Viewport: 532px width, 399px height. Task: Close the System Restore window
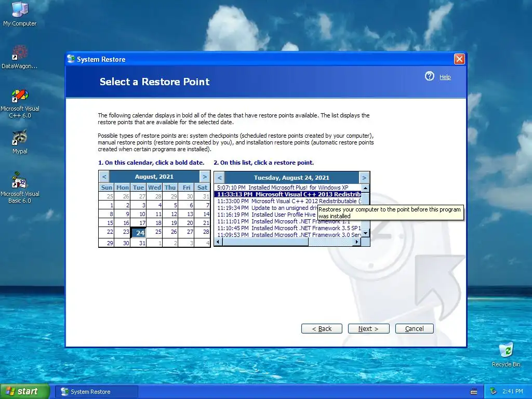(x=459, y=59)
